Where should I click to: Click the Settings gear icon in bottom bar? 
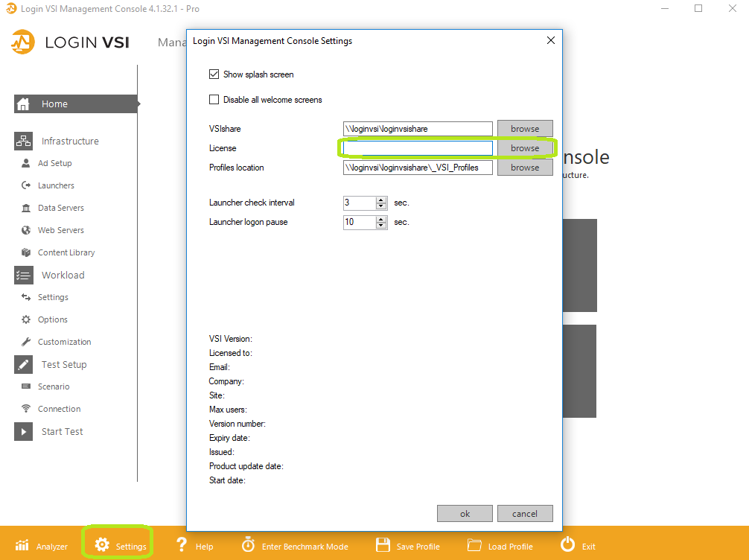tap(102, 544)
